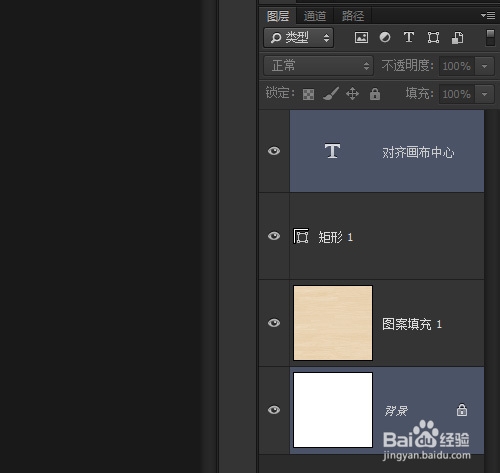This screenshot has width=500, height=473.
Task: Open the 不透明度 slider dropdown arrow
Action: 484,66
